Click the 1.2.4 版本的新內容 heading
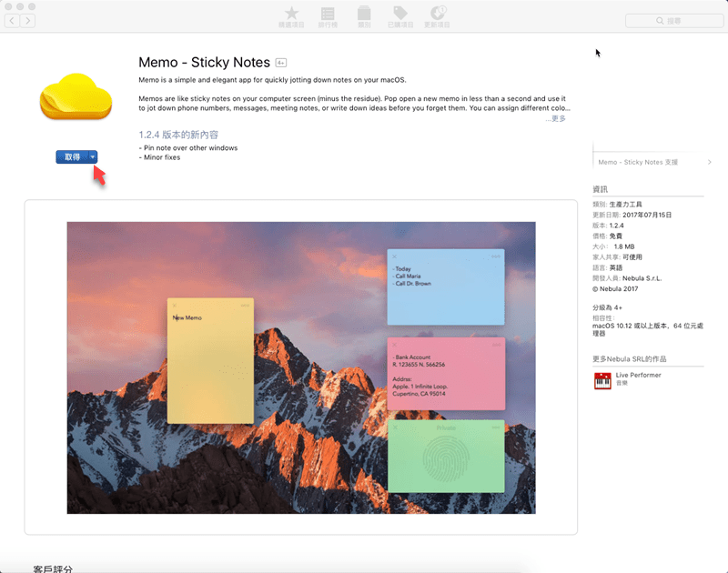Screen dimensions: 728x573 point(178,135)
